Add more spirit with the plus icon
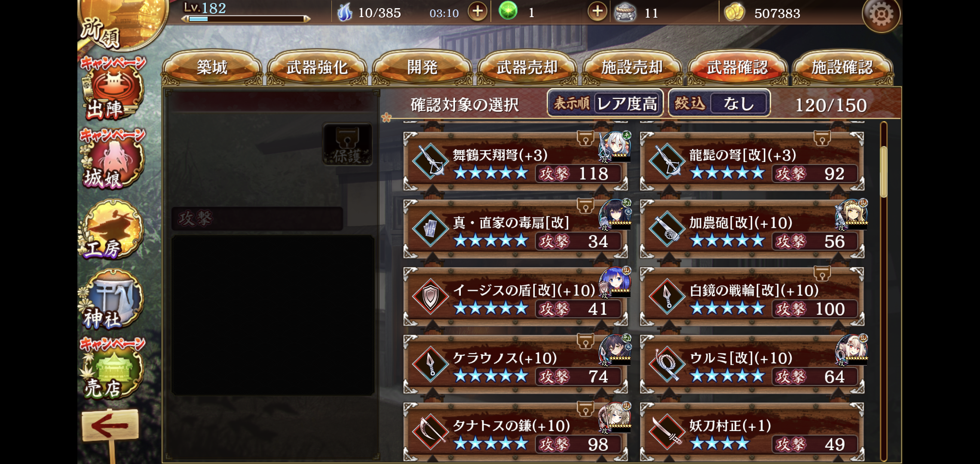 point(478,12)
